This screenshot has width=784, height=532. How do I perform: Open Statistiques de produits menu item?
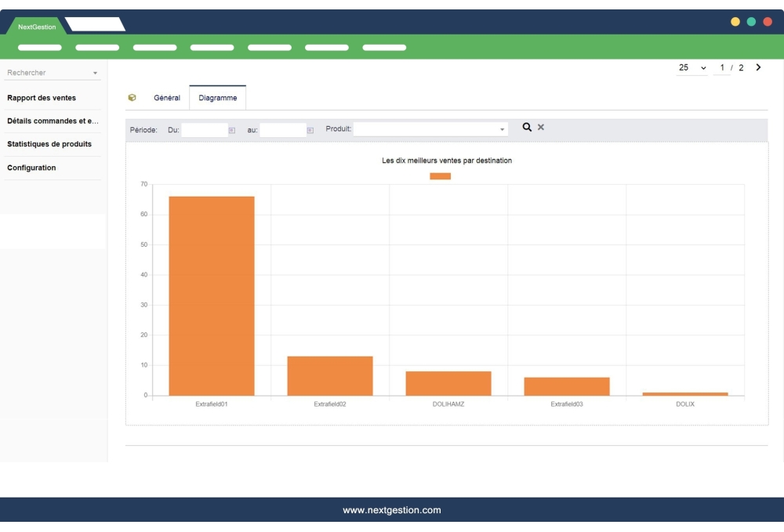coord(49,144)
